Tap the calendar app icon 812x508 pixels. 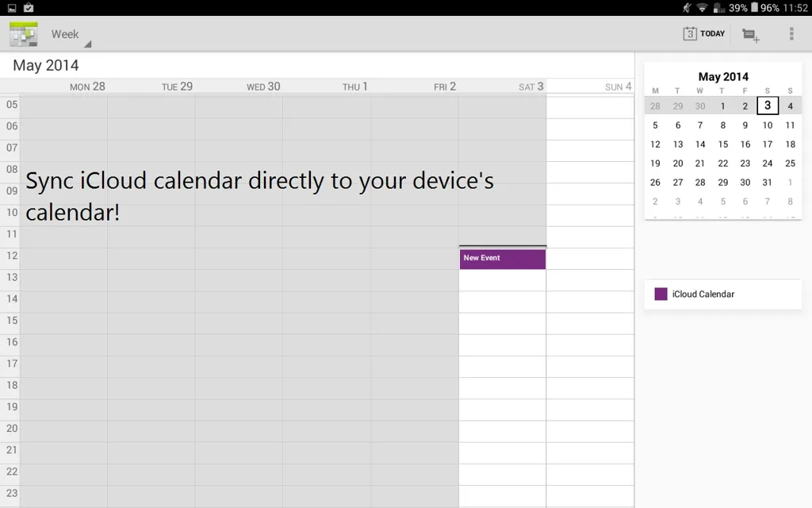tap(23, 34)
